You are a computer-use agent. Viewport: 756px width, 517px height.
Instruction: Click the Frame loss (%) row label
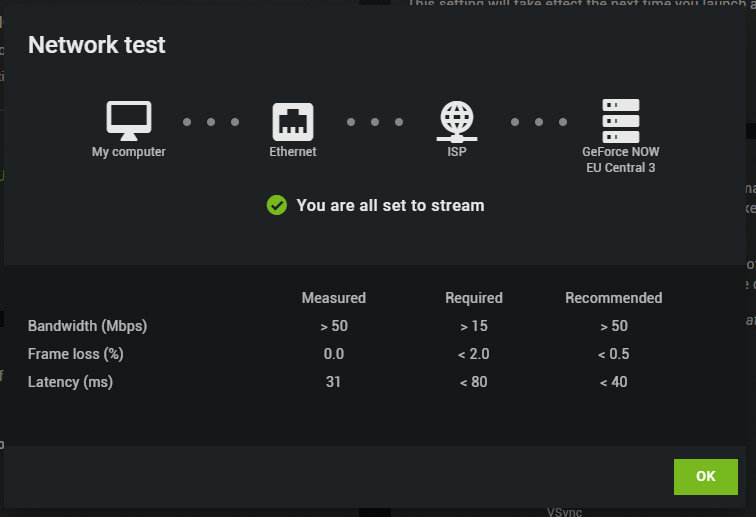(x=76, y=354)
